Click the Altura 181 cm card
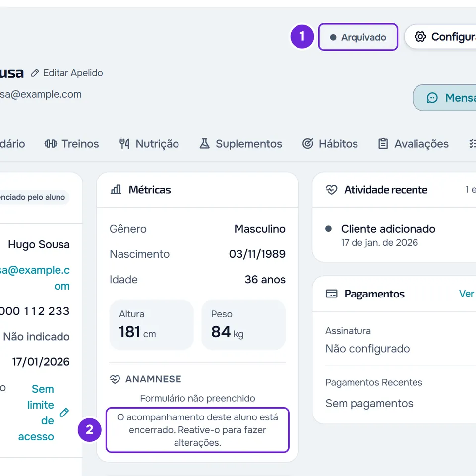 pos(152,325)
